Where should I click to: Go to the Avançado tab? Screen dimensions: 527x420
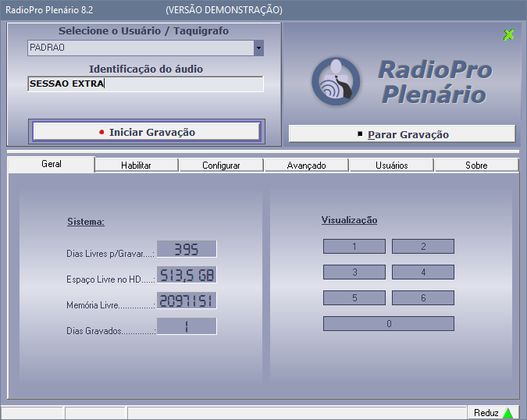pos(306,166)
